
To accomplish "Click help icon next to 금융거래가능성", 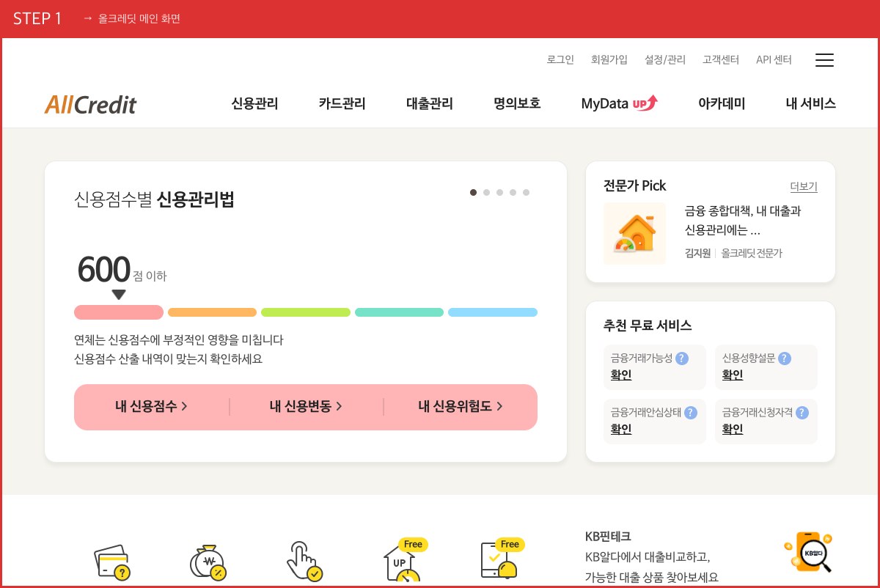I will (x=682, y=359).
